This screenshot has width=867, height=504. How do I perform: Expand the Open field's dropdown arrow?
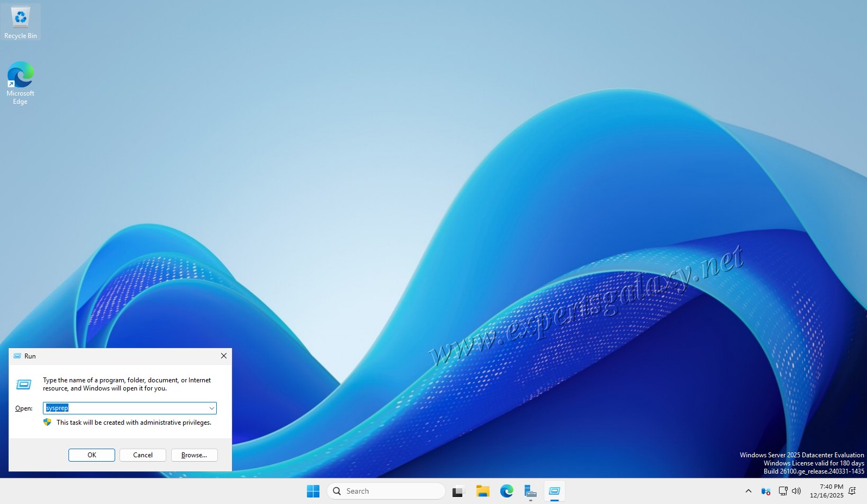coord(211,408)
